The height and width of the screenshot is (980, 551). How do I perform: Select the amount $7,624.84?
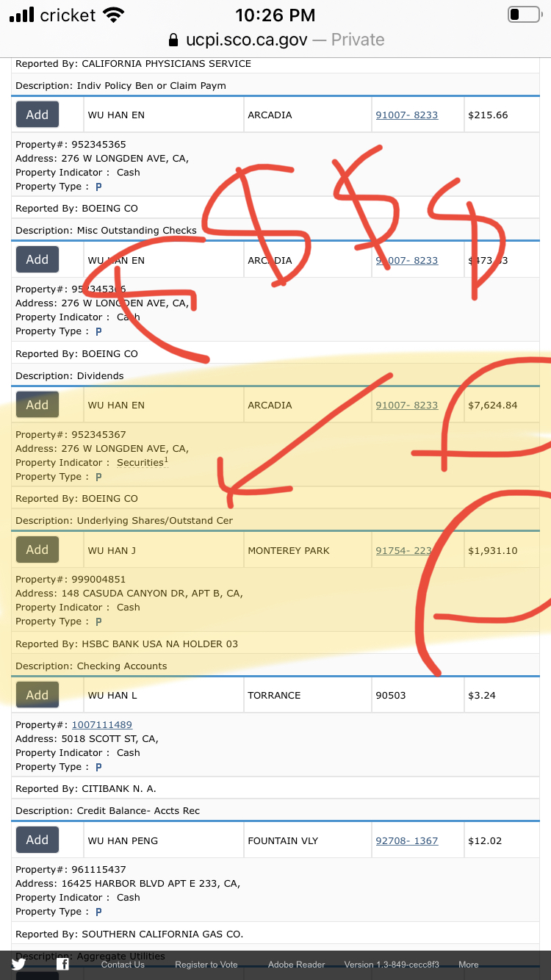coord(492,406)
